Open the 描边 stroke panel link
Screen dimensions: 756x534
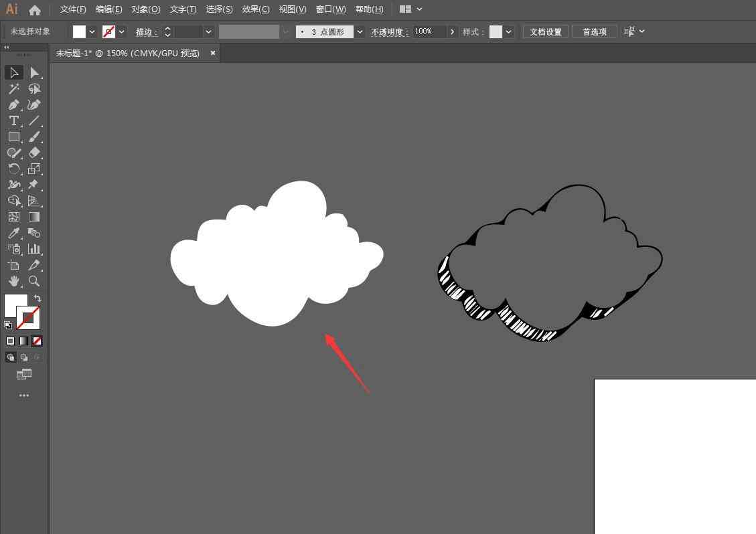[147, 32]
